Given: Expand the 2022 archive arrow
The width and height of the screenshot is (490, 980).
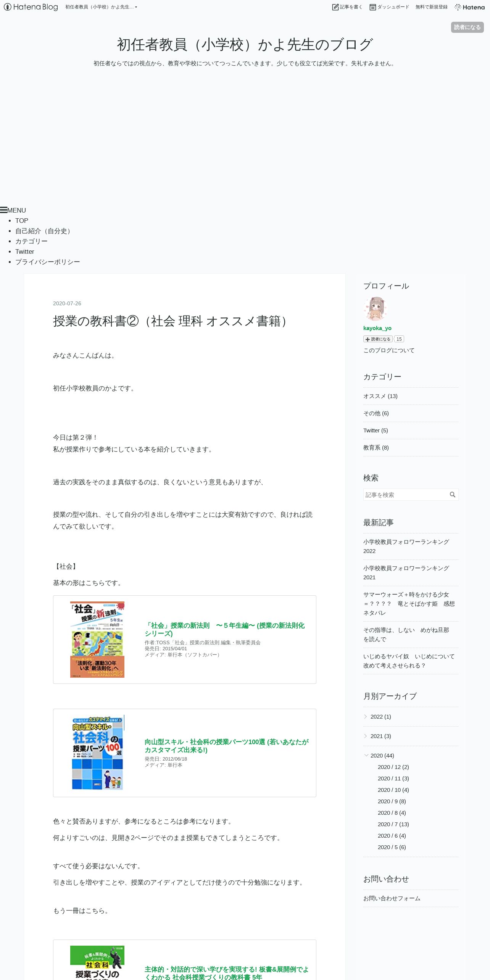Looking at the screenshot, I should click(x=366, y=716).
